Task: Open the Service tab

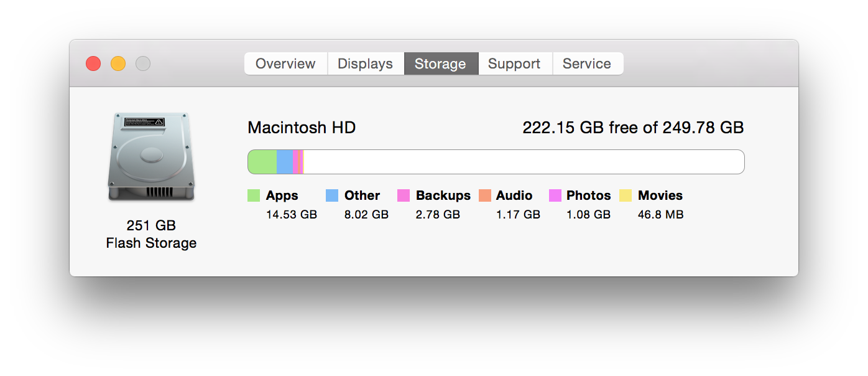Action: click(587, 63)
